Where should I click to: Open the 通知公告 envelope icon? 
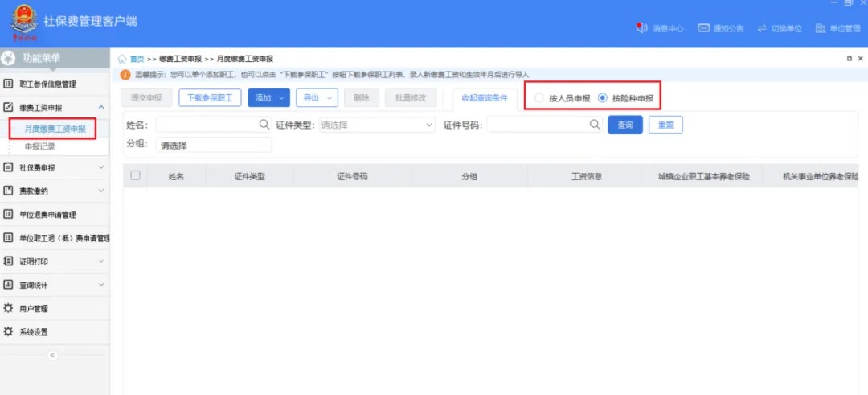point(703,28)
